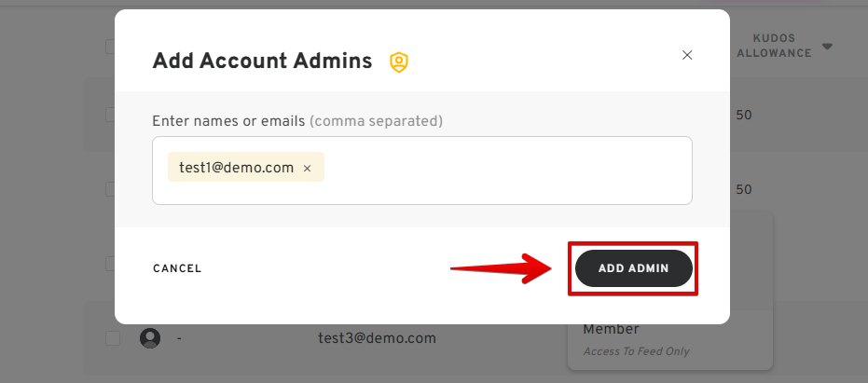Tick the second user row checkbox
This screenshot has height=383, width=868.
tap(110, 189)
